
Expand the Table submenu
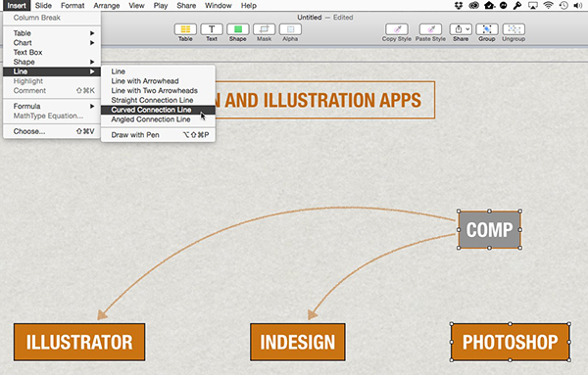point(52,33)
